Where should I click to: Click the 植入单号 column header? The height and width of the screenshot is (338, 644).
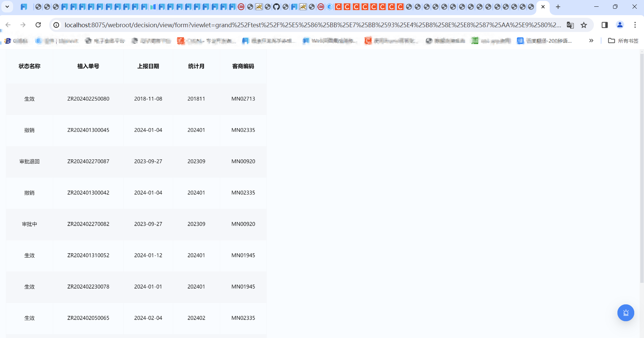point(88,66)
